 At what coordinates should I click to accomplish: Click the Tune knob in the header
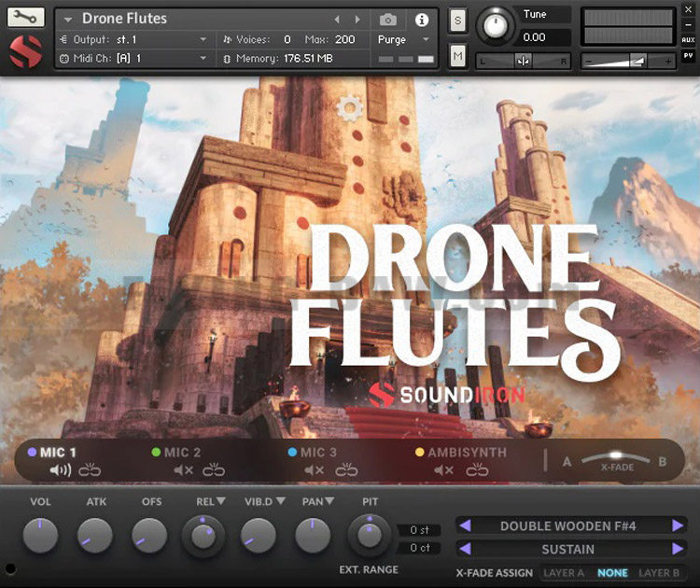pyautogui.click(x=494, y=26)
